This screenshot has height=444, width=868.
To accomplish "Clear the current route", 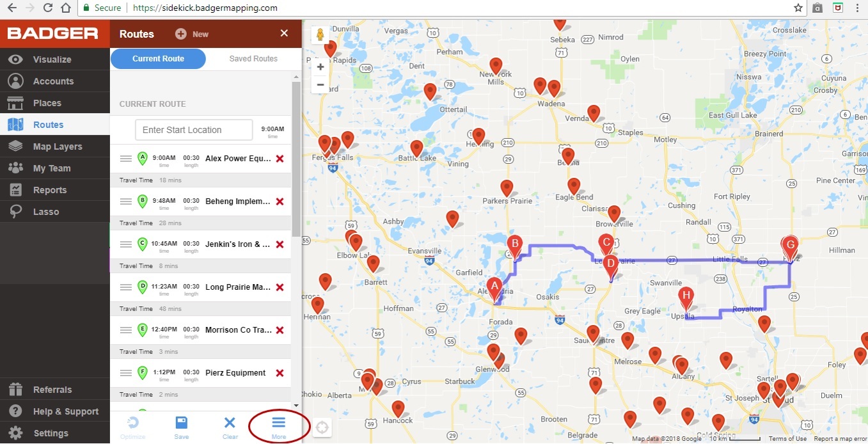I will pos(230,427).
